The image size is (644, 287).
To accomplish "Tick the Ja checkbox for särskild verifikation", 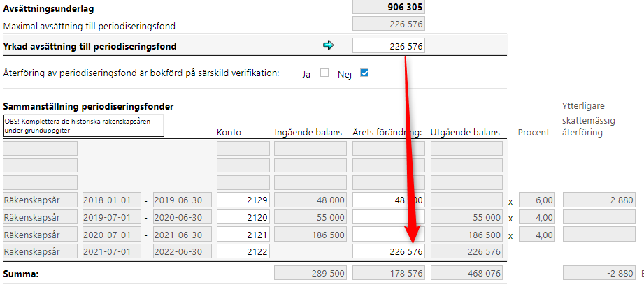I will pos(324,73).
